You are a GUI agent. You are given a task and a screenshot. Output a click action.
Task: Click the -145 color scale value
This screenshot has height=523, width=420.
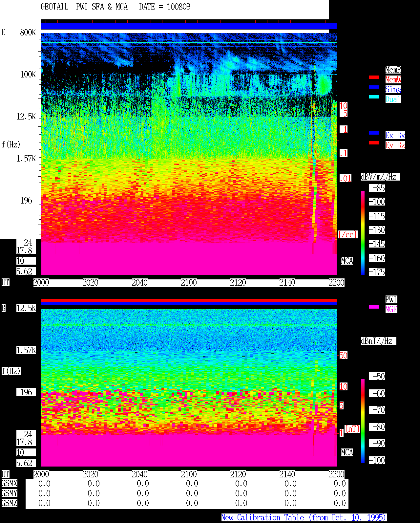point(377,244)
